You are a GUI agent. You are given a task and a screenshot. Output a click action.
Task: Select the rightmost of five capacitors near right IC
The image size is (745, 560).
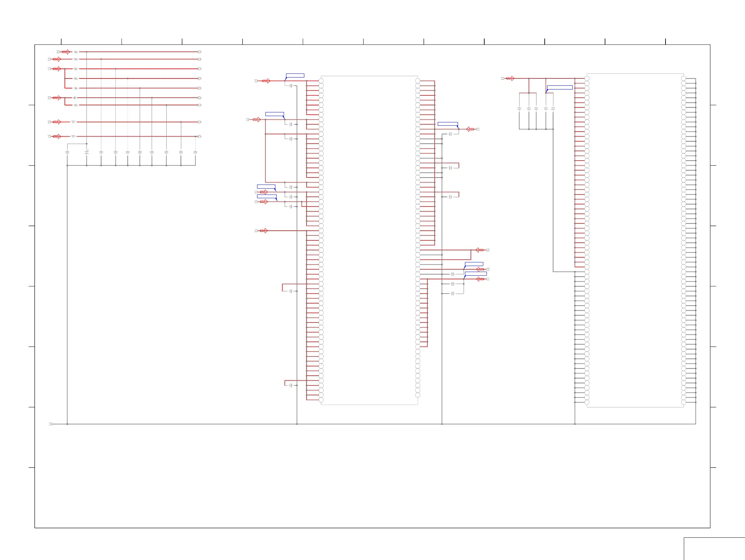pyautogui.click(x=553, y=109)
